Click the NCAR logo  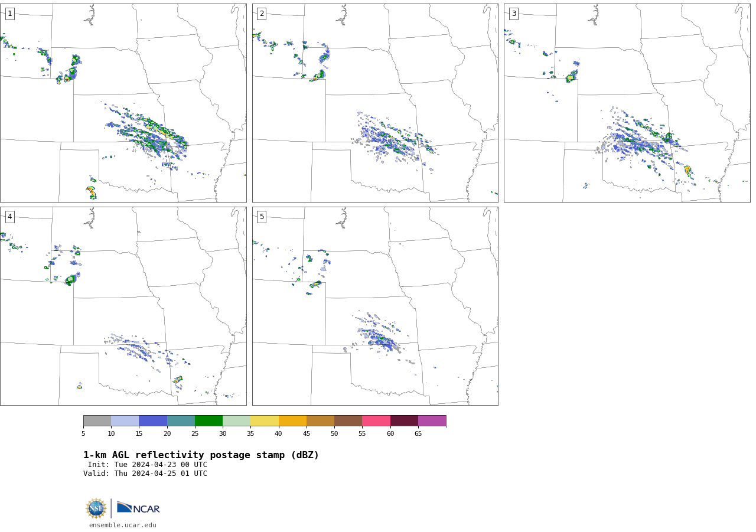(x=138, y=508)
